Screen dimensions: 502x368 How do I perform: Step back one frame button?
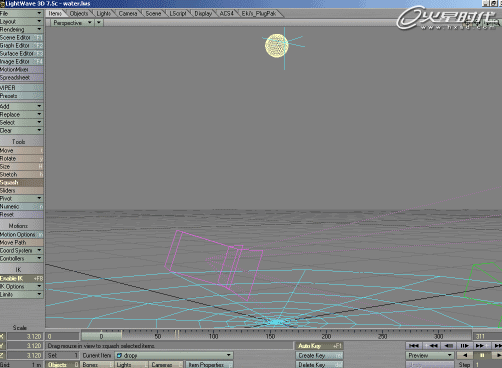[448, 346]
